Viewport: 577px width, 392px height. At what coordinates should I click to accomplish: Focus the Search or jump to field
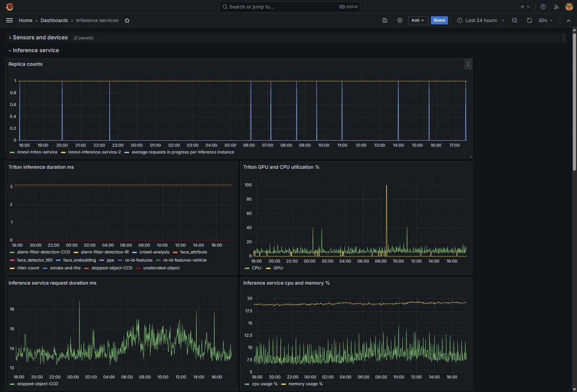pyautogui.click(x=290, y=7)
